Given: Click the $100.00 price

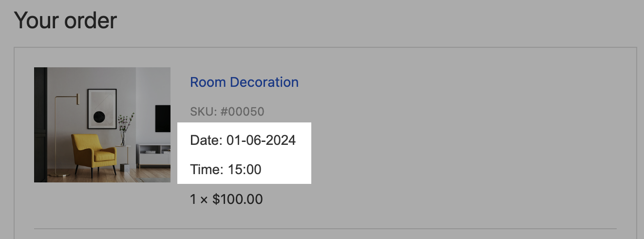Looking at the screenshot, I should coord(238,199).
